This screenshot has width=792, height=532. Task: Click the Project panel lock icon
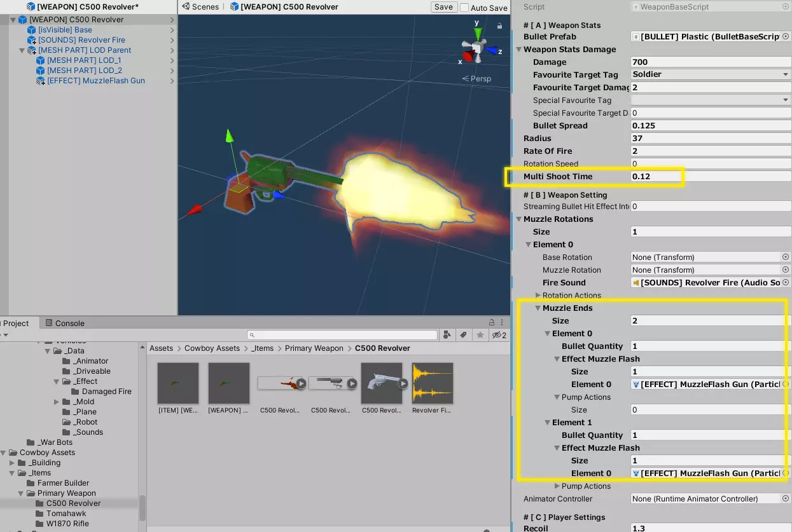pyautogui.click(x=491, y=323)
